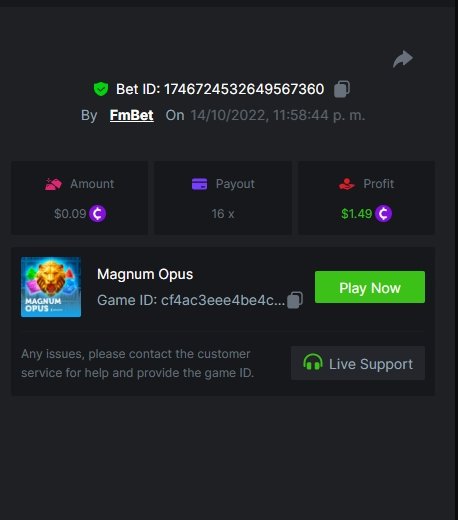458x520 pixels.
Task: Click the Magnum Opus game title
Action: coord(145,274)
